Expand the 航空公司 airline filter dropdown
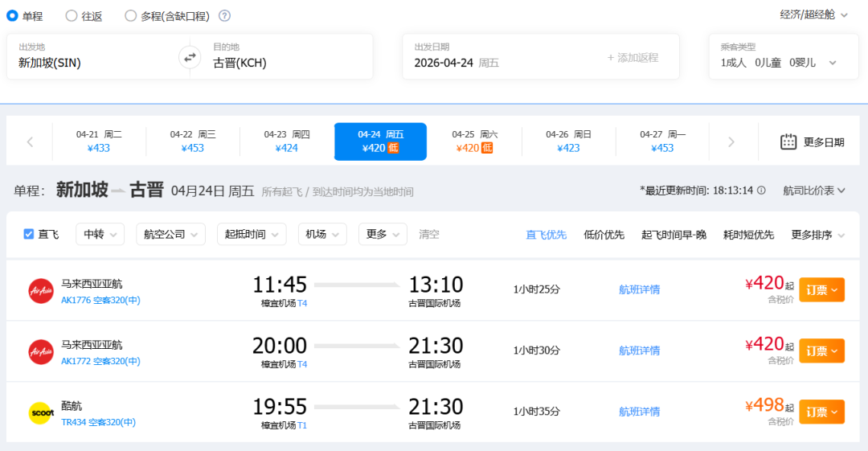 click(x=170, y=234)
